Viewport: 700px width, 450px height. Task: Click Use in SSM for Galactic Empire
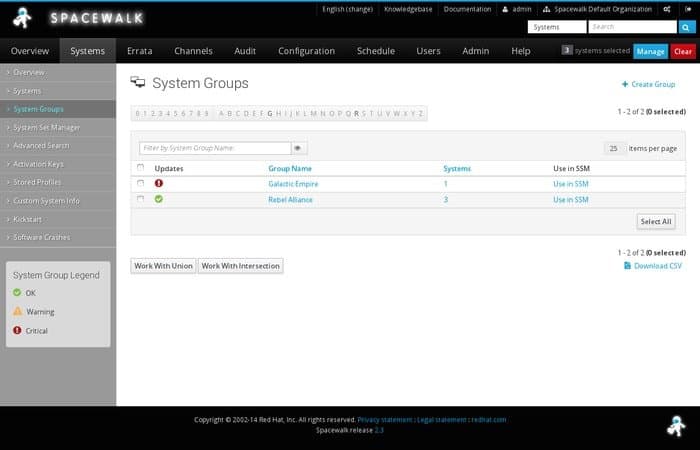click(x=571, y=184)
